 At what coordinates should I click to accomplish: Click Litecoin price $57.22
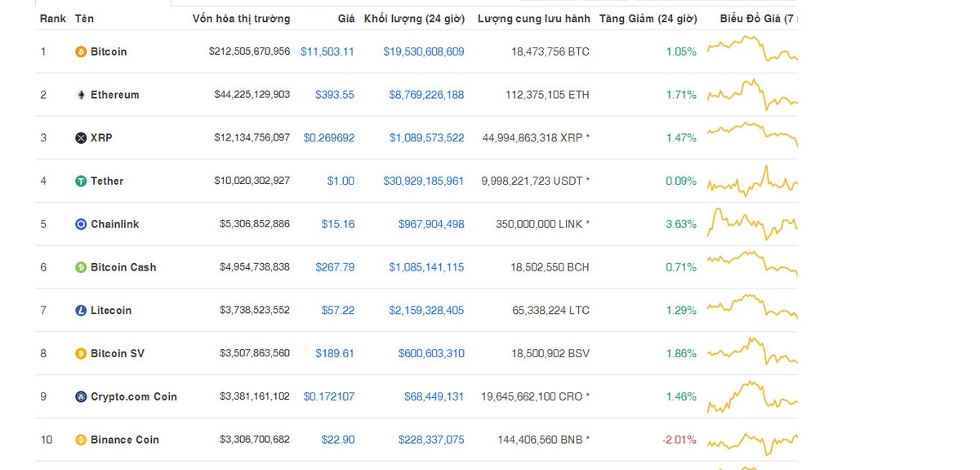338,311
